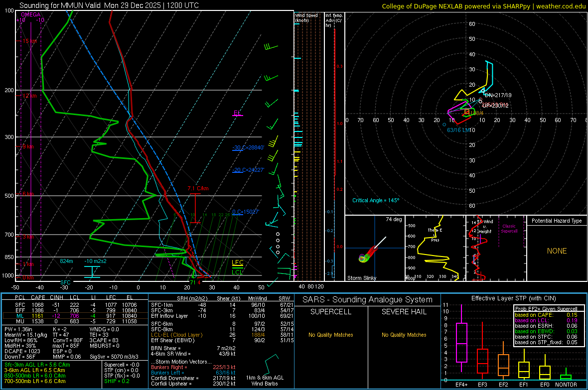This screenshot has height=390, width=588.
Task: Click the 6 km height marker
Action: point(28,194)
